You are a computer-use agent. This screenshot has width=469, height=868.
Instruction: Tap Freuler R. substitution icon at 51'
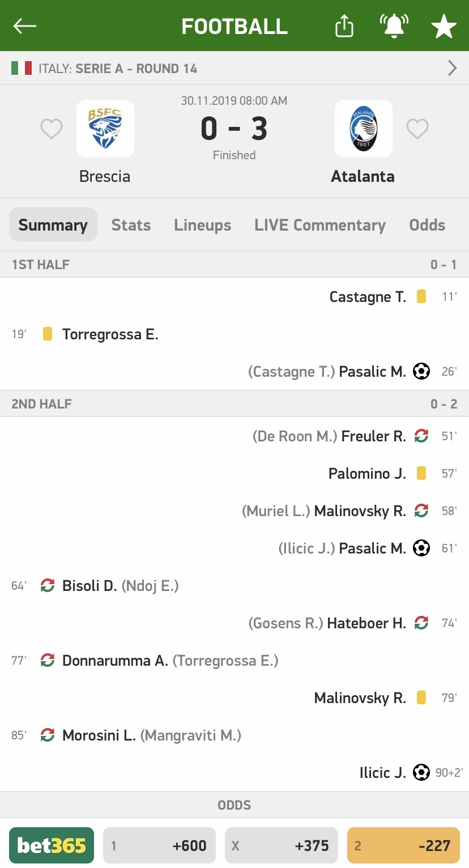[421, 436]
